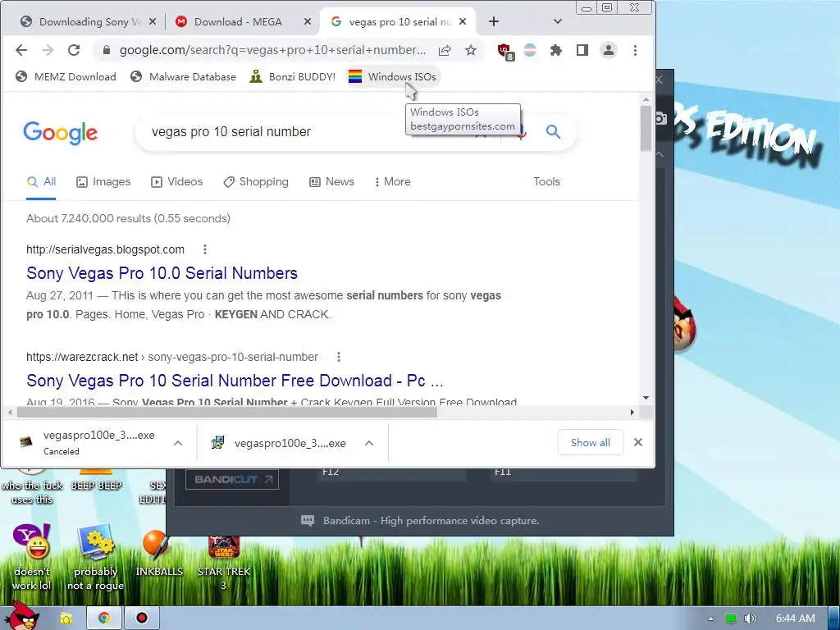Open Chrome's three-dot menu
The height and width of the screenshot is (630, 840).
[636, 50]
